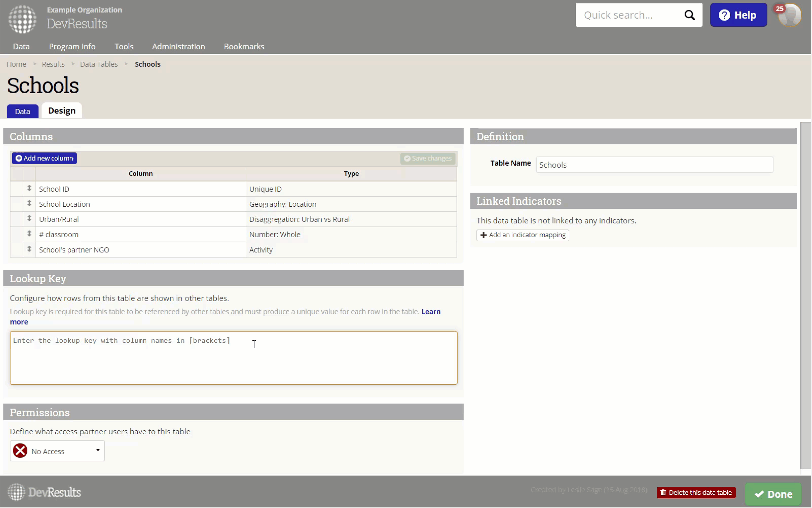Grab the reorder handle for # classroom row

(29, 234)
